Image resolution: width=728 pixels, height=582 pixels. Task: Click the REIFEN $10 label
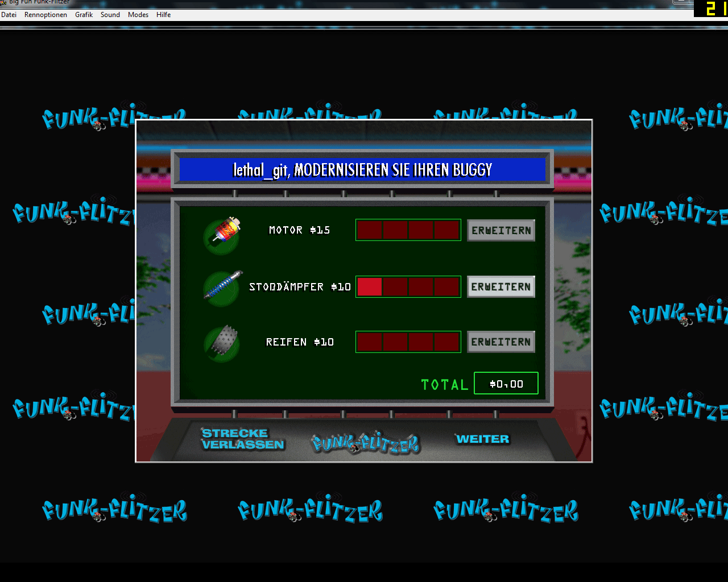pos(300,342)
